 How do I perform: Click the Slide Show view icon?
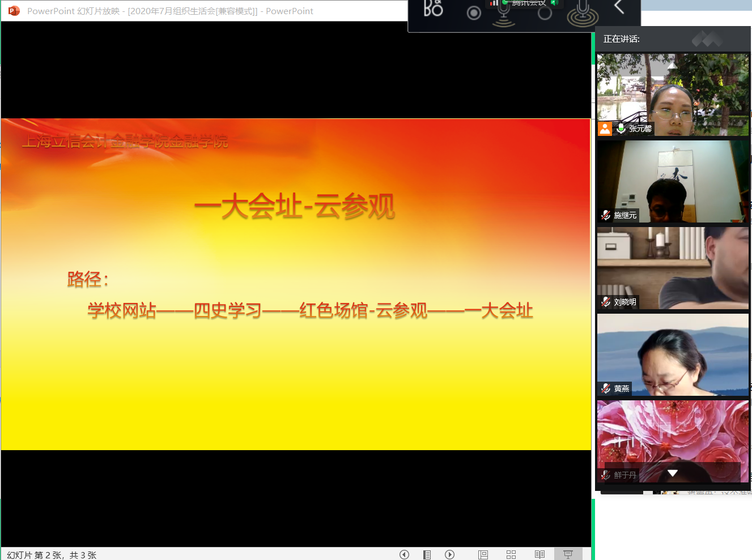tap(568, 555)
